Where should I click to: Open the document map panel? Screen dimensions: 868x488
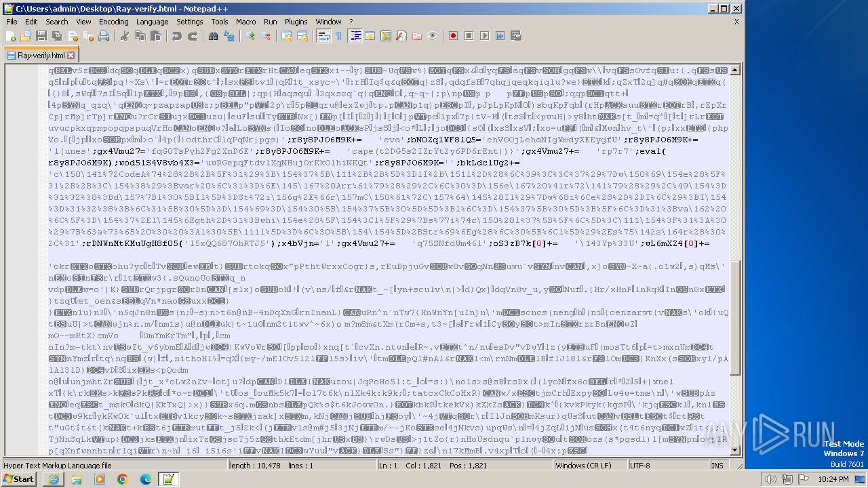click(386, 36)
